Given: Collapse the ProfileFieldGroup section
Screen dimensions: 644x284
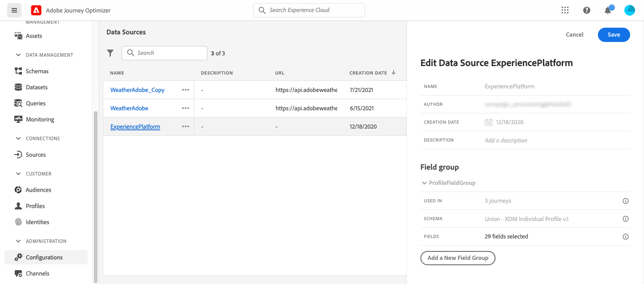Looking at the screenshot, I should coord(424,183).
